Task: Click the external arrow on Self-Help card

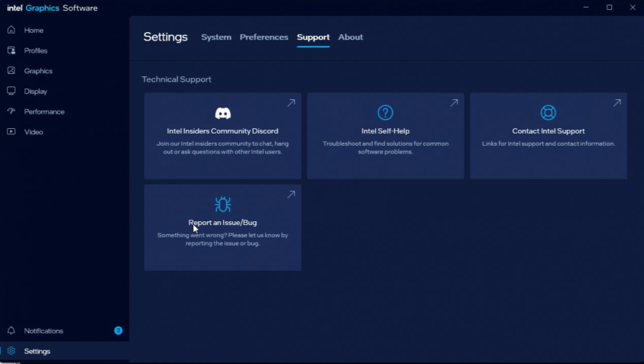Action: (x=454, y=103)
